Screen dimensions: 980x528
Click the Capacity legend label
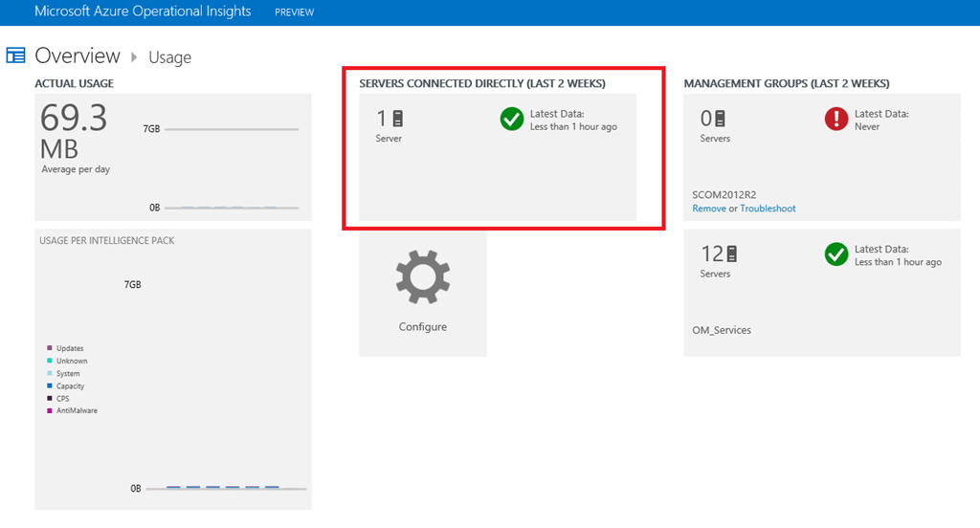pos(70,386)
